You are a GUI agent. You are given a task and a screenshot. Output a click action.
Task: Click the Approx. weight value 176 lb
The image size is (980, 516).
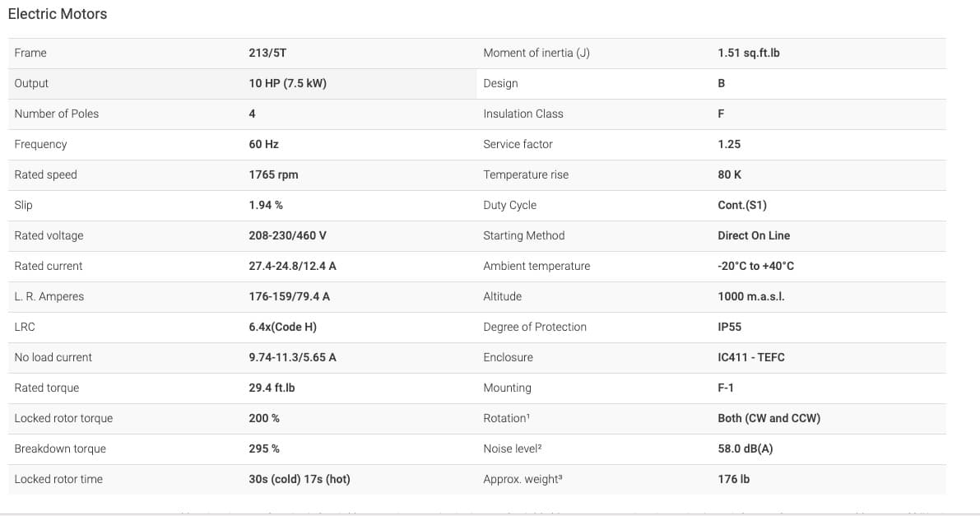734,480
